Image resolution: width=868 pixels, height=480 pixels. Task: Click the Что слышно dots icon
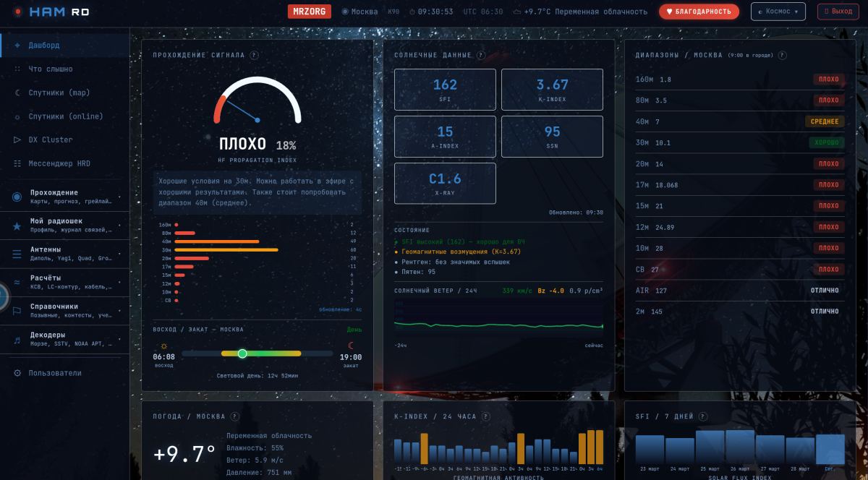pos(17,69)
